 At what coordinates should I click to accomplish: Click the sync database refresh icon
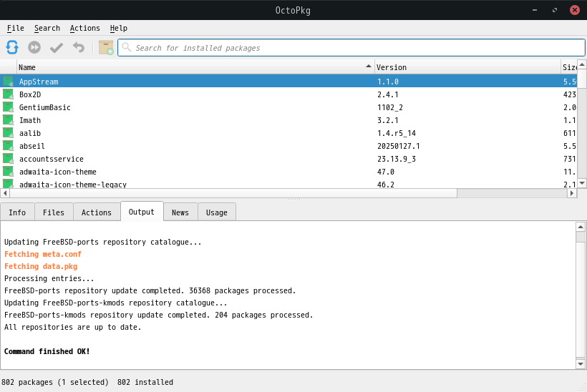point(12,48)
